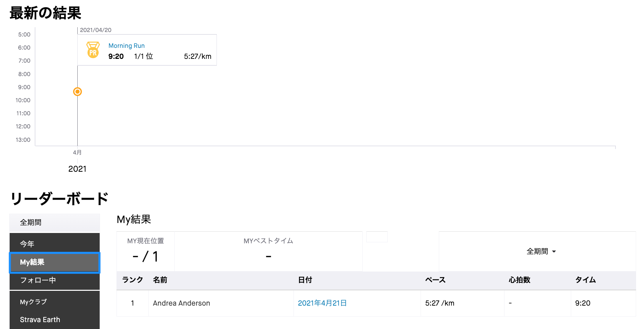Image resolution: width=644 pixels, height=329 pixels.
Task: Click the 4月 label on chart axis
Action: (77, 152)
